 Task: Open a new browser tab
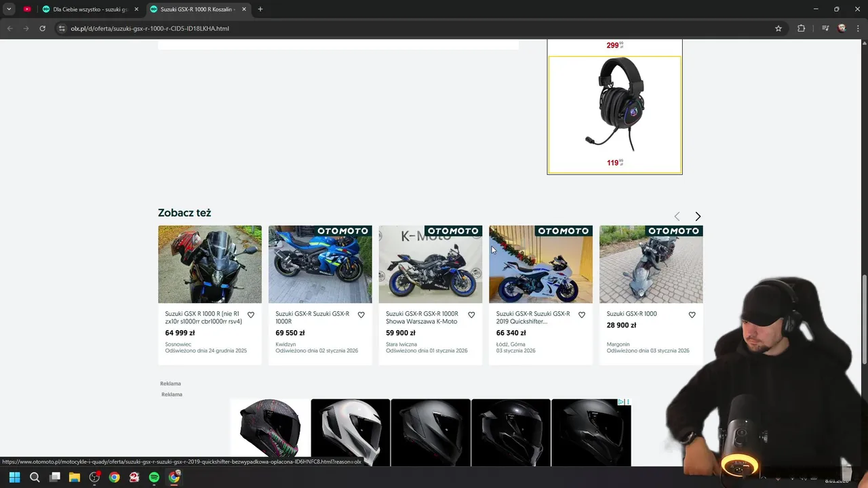(x=260, y=9)
